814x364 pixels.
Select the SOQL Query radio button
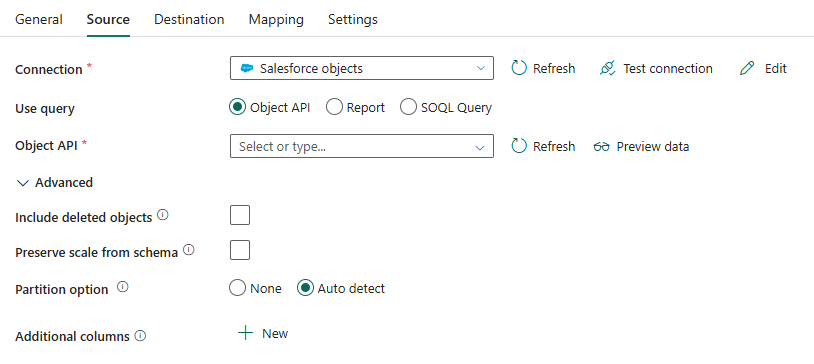point(409,107)
